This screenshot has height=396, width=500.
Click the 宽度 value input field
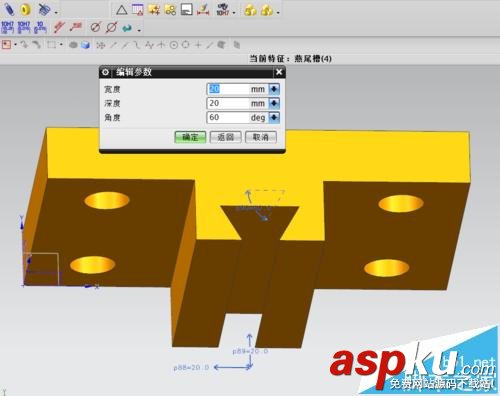click(237, 89)
